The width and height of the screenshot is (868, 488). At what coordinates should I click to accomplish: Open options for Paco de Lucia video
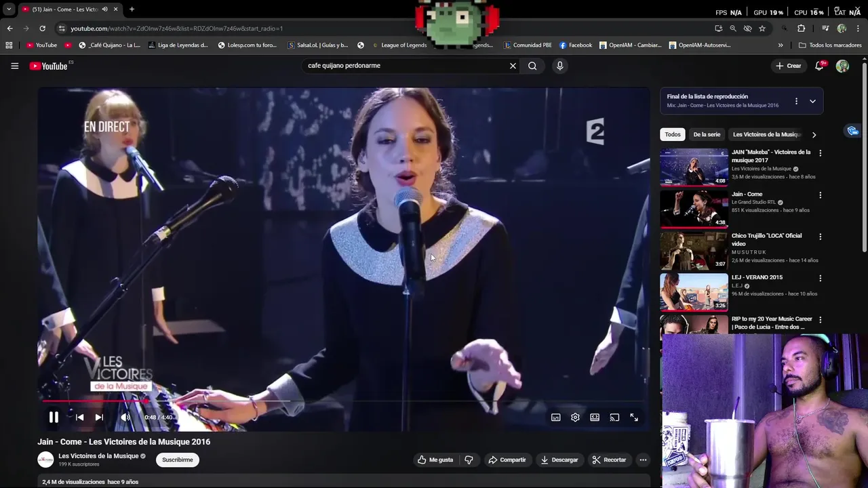820,319
